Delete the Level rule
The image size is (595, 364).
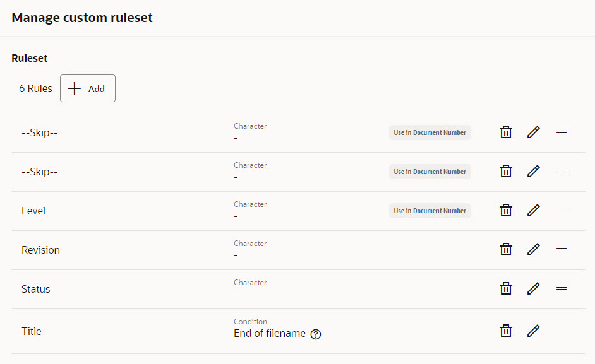pyautogui.click(x=506, y=211)
